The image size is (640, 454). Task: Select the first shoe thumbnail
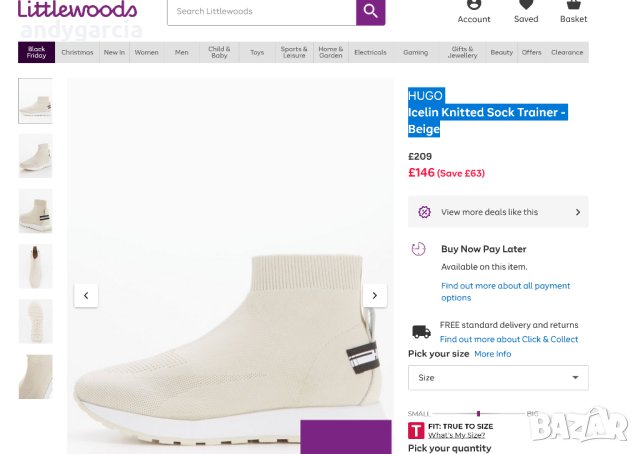(x=36, y=101)
